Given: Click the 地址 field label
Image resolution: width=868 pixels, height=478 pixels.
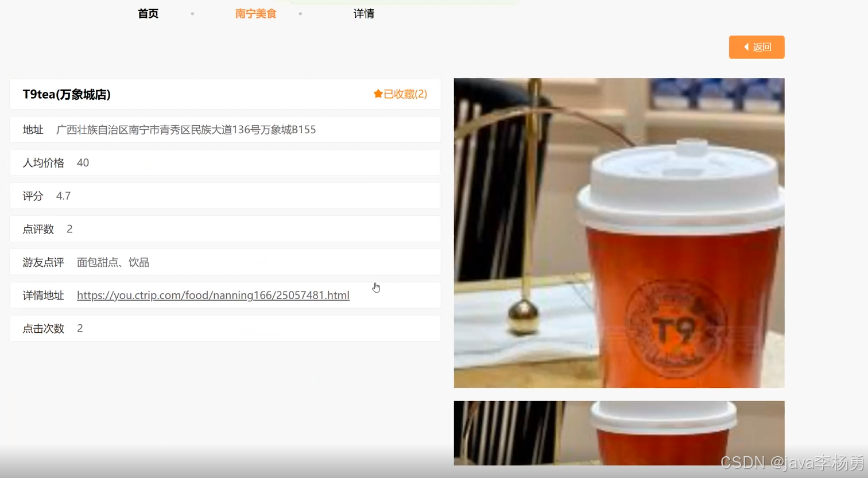Looking at the screenshot, I should tap(33, 130).
